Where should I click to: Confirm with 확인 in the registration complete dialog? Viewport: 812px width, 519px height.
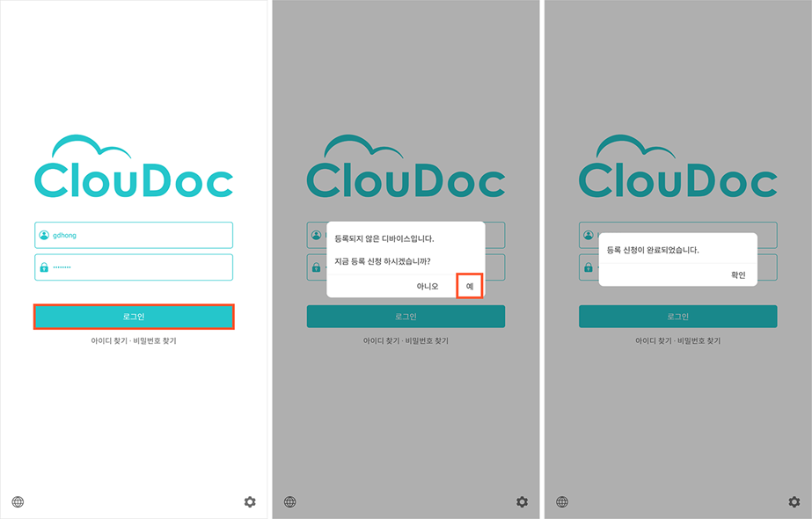coord(738,275)
